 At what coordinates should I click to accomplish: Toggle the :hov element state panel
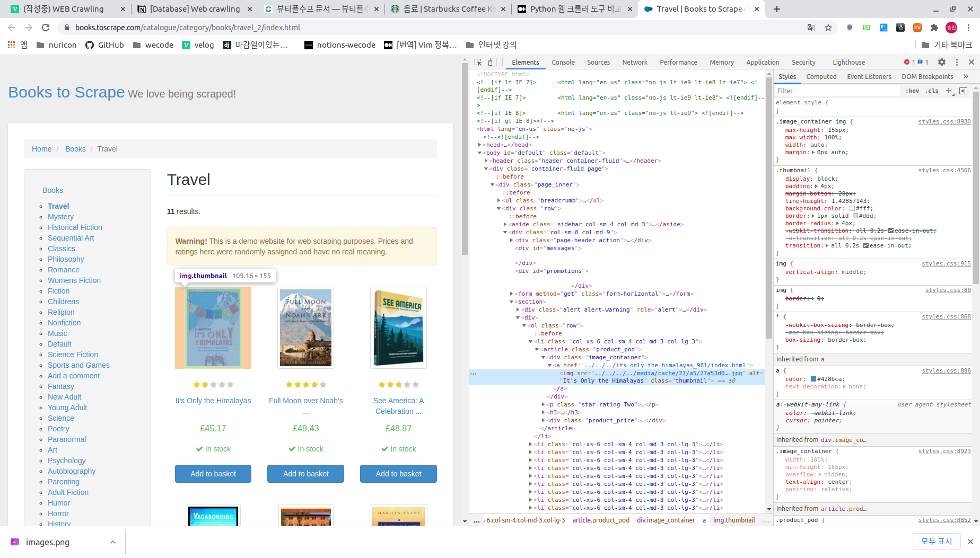click(913, 91)
